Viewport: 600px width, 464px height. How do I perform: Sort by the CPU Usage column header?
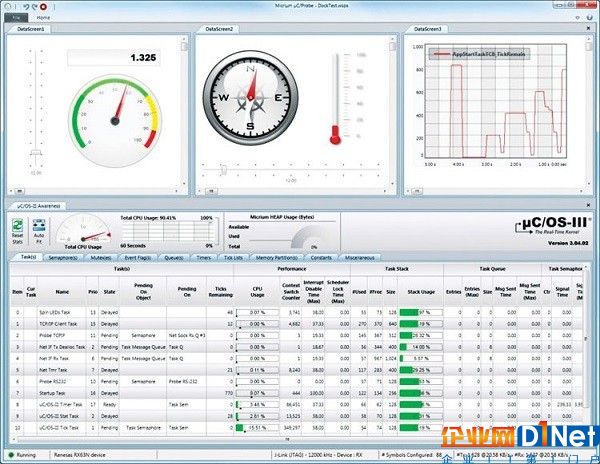pyautogui.click(x=257, y=291)
